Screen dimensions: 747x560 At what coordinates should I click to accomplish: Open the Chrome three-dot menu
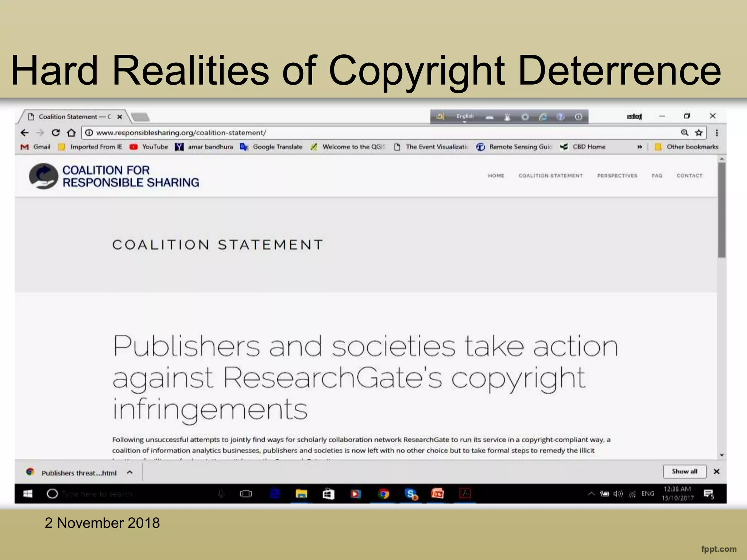click(x=717, y=133)
